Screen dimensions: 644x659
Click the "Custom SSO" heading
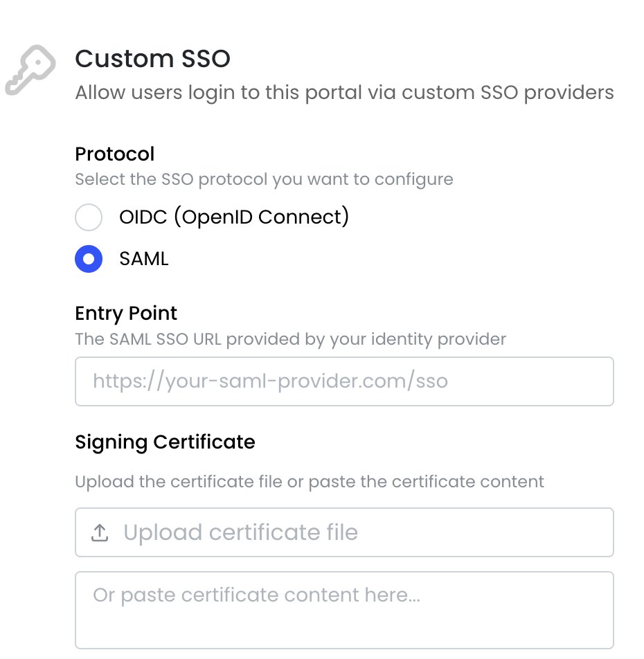pyautogui.click(x=152, y=59)
